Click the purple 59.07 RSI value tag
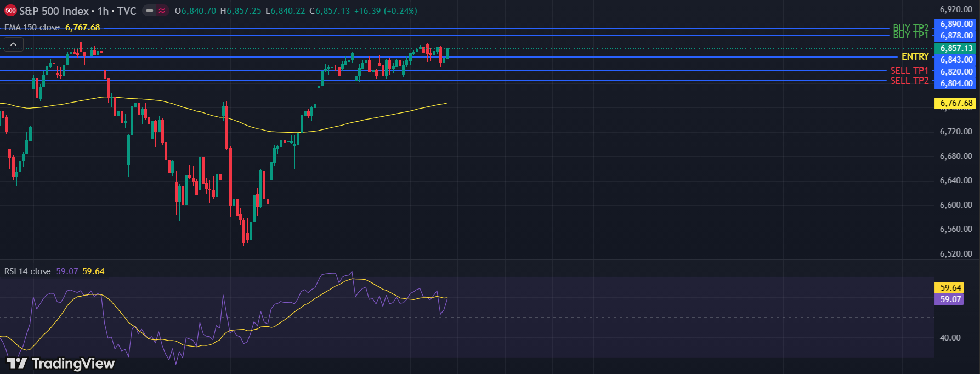980x374 pixels. click(x=950, y=299)
